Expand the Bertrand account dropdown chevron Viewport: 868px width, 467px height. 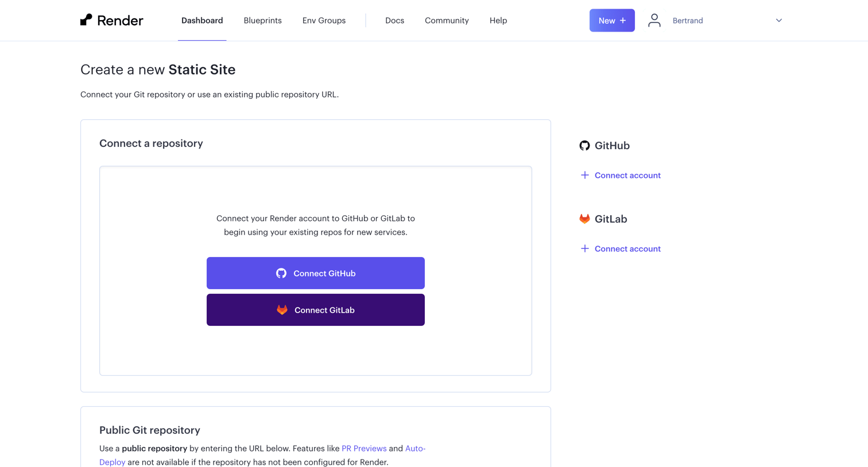click(779, 21)
